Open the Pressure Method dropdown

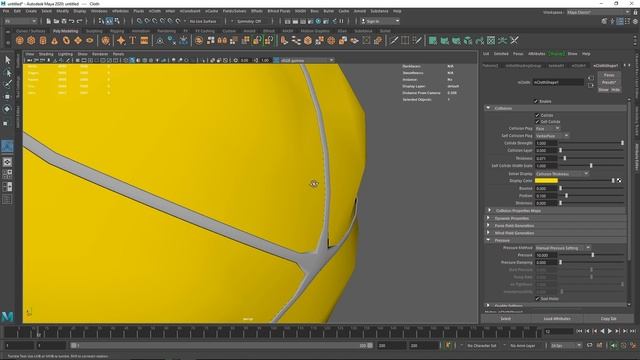pyautogui.click(x=563, y=248)
